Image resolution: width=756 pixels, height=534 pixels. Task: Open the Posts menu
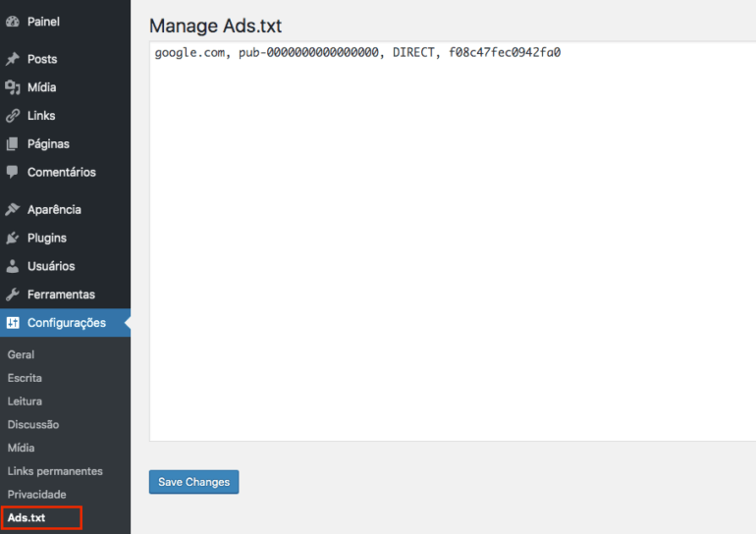42,59
